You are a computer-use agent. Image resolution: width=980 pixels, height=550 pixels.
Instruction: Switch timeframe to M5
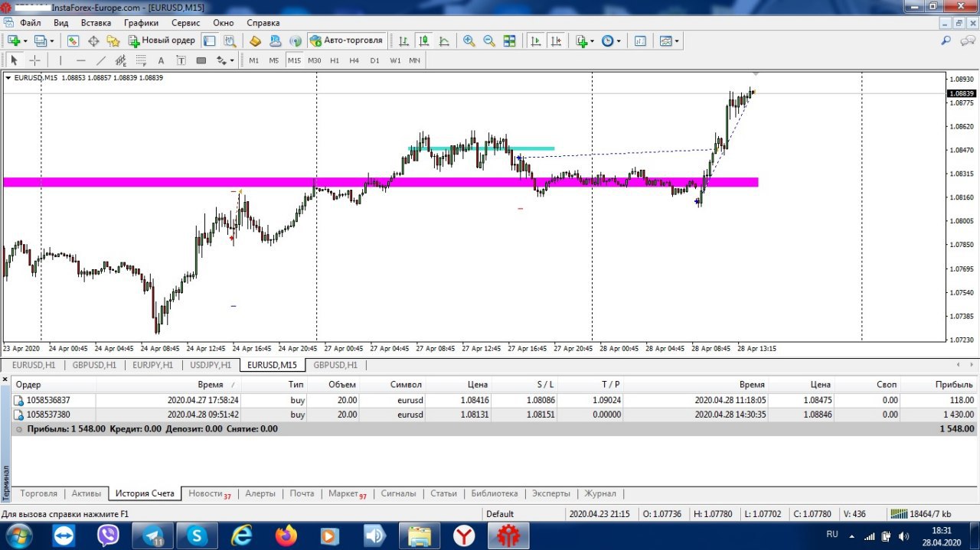[x=273, y=60]
